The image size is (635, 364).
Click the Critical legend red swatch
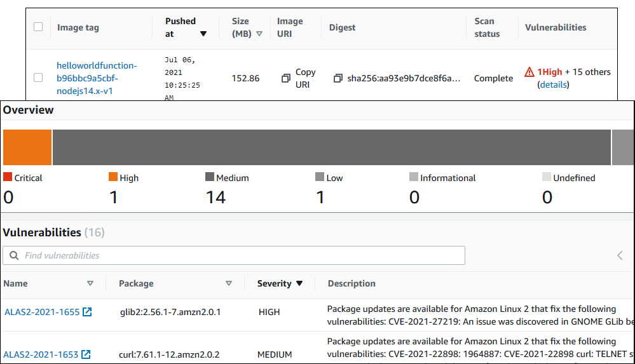8,177
